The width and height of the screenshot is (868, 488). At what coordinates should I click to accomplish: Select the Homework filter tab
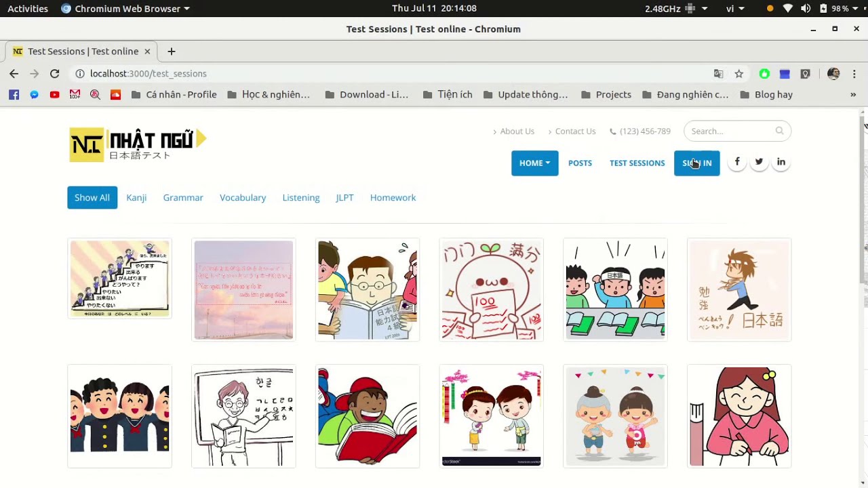point(393,198)
